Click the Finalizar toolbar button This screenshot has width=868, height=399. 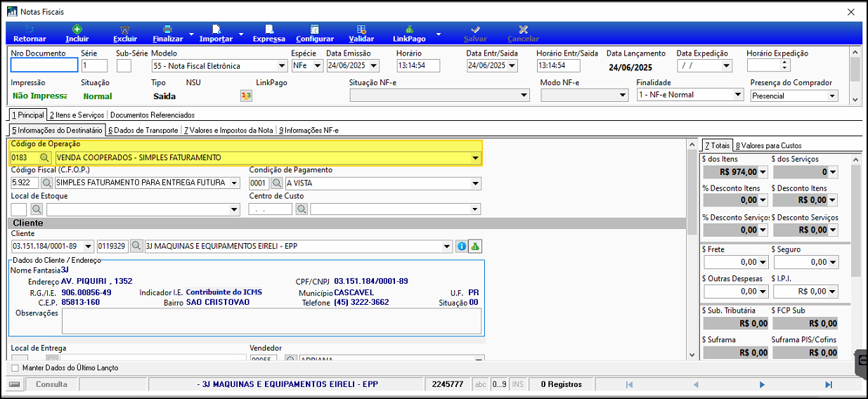pos(167,34)
